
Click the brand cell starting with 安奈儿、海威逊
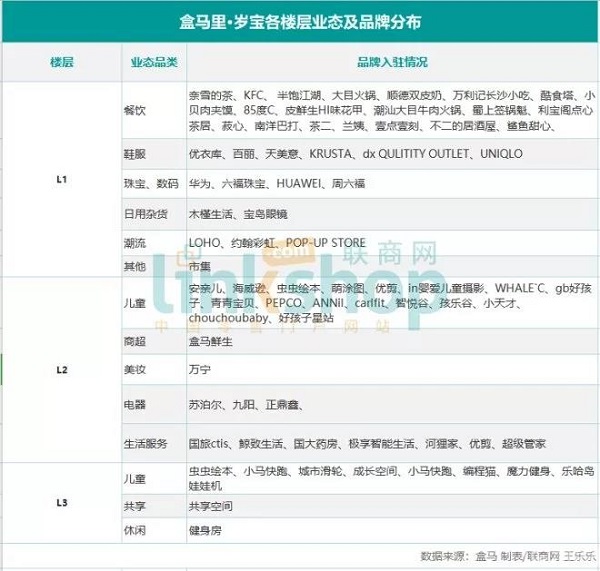tap(392, 303)
